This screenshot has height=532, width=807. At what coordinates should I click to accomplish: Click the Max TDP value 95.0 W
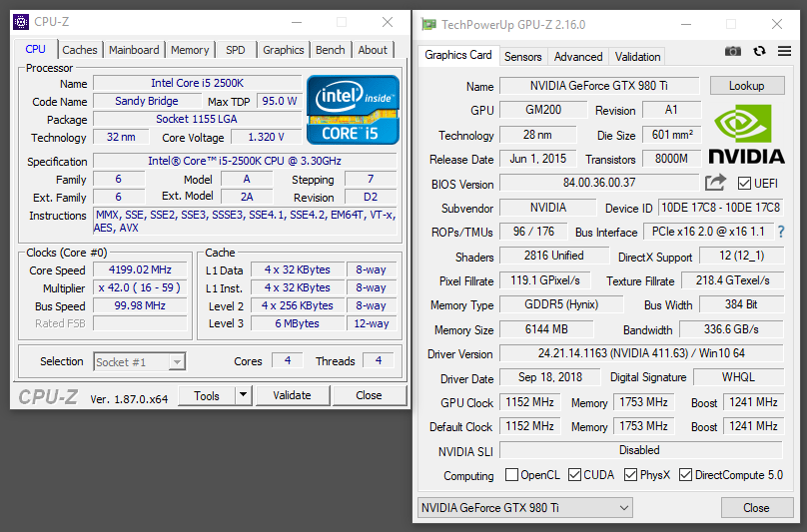280,101
